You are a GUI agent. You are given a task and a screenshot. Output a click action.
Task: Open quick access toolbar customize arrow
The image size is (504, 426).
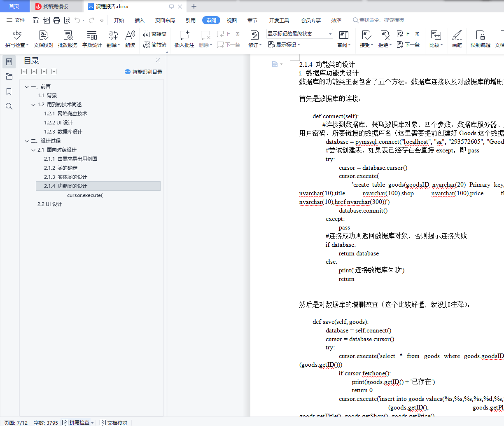[x=102, y=20]
